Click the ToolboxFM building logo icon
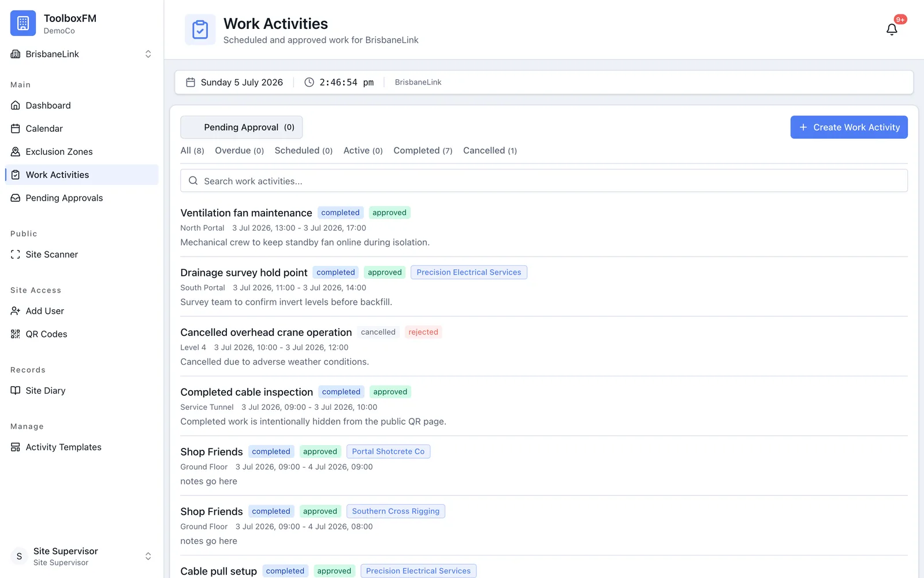This screenshot has height=578, width=924. [23, 23]
